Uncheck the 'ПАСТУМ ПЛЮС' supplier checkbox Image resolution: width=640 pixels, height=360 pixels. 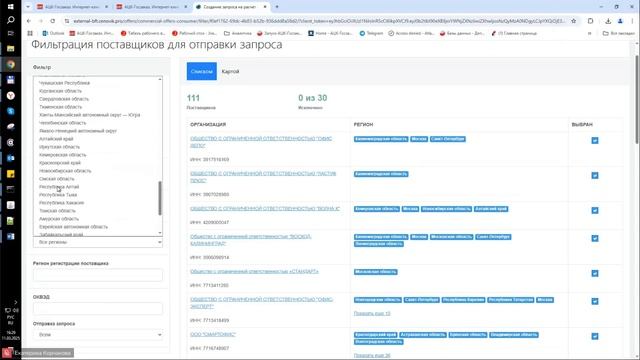[595, 176]
